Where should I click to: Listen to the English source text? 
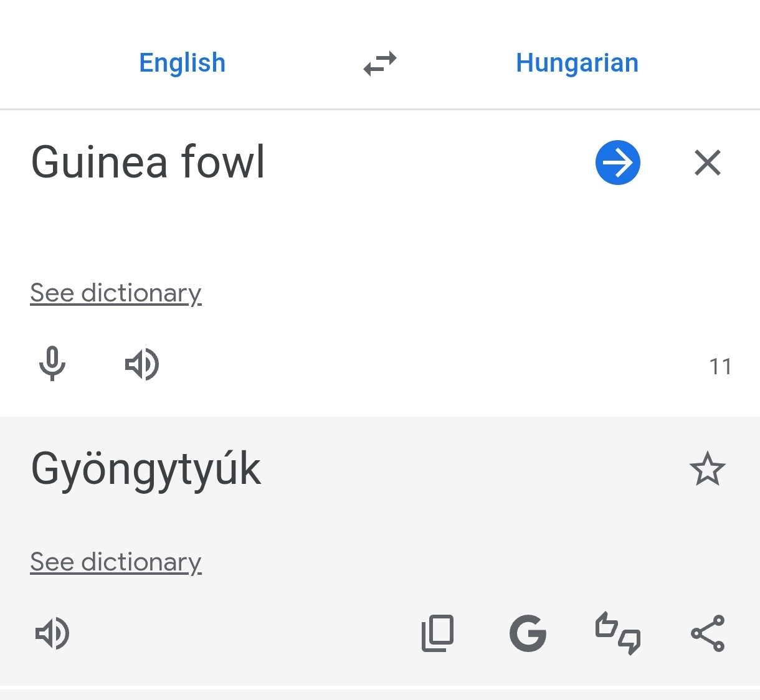click(142, 364)
